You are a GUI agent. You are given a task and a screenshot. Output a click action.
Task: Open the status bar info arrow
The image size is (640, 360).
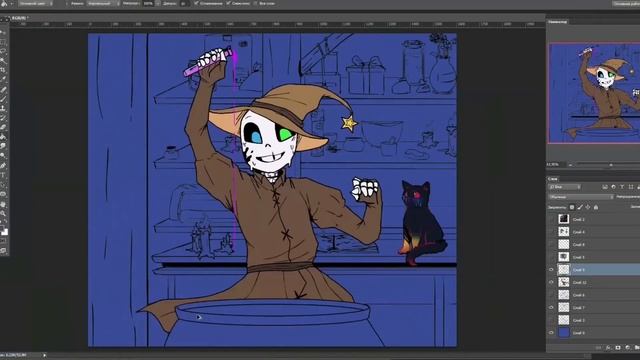(44, 356)
